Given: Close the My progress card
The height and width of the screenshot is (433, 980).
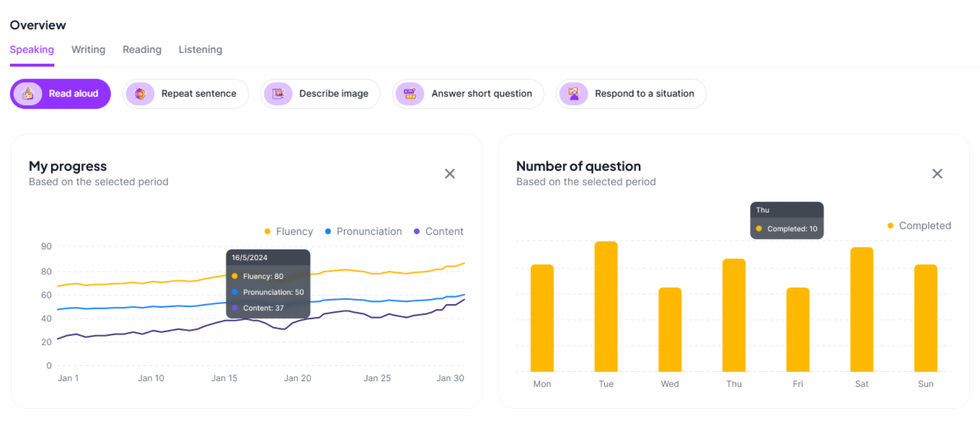Looking at the screenshot, I should [450, 174].
